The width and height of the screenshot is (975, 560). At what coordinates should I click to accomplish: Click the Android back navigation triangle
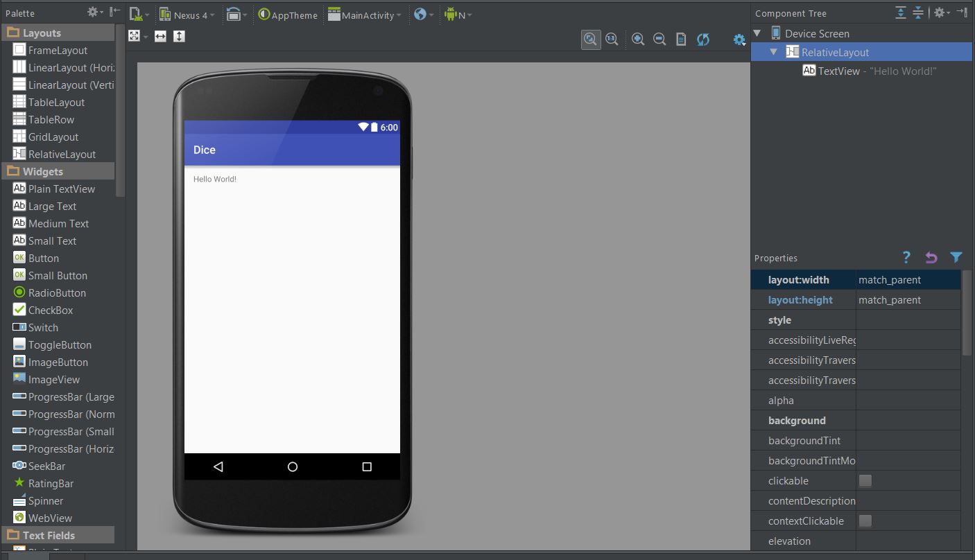(x=218, y=466)
